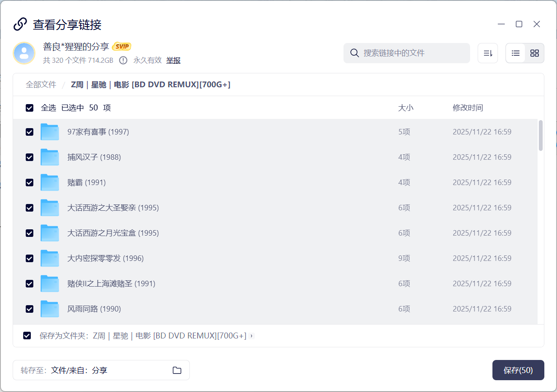Click the info icon next to 714.2GB

point(123,60)
